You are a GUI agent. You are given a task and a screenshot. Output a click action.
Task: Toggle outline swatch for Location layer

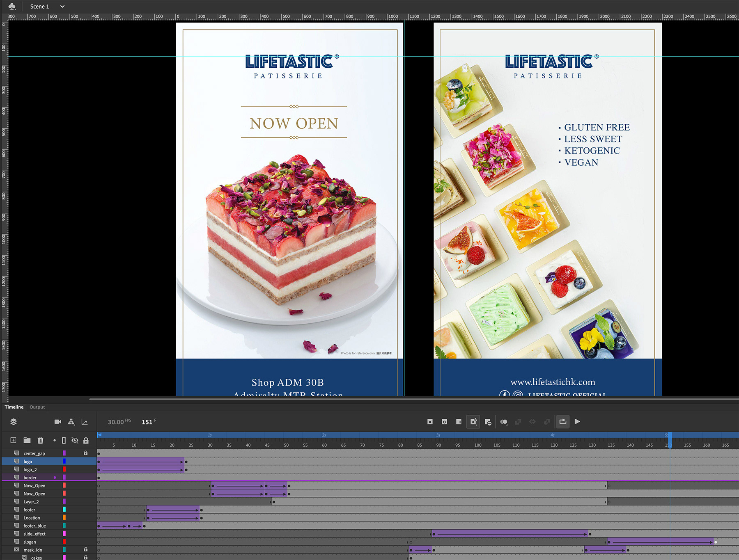pyautogui.click(x=64, y=518)
